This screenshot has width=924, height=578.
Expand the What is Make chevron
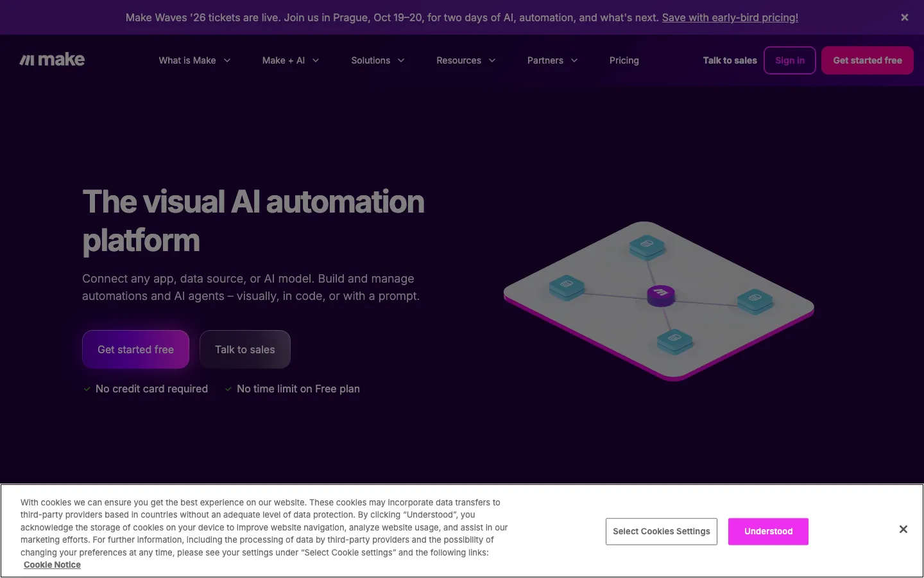pyautogui.click(x=227, y=60)
